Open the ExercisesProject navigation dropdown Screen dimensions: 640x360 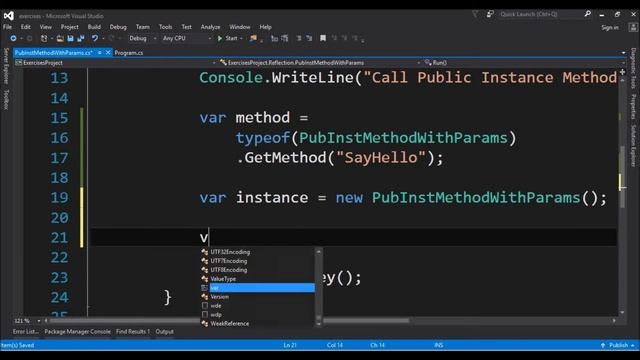click(116, 63)
